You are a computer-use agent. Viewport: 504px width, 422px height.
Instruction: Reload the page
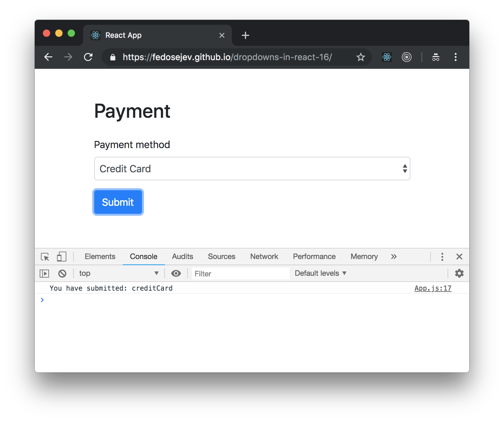pos(88,57)
